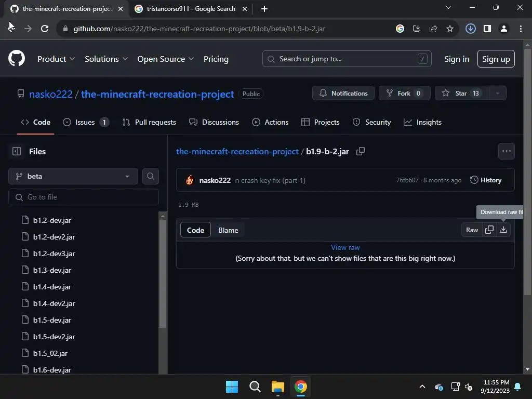
Task: Click the Raw button
Action: tap(472, 230)
